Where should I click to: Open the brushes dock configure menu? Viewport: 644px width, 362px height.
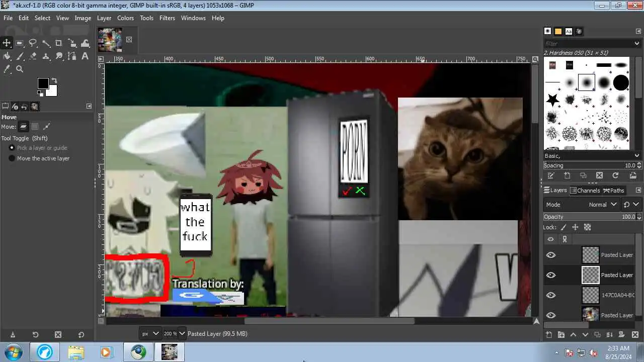pyautogui.click(x=638, y=31)
